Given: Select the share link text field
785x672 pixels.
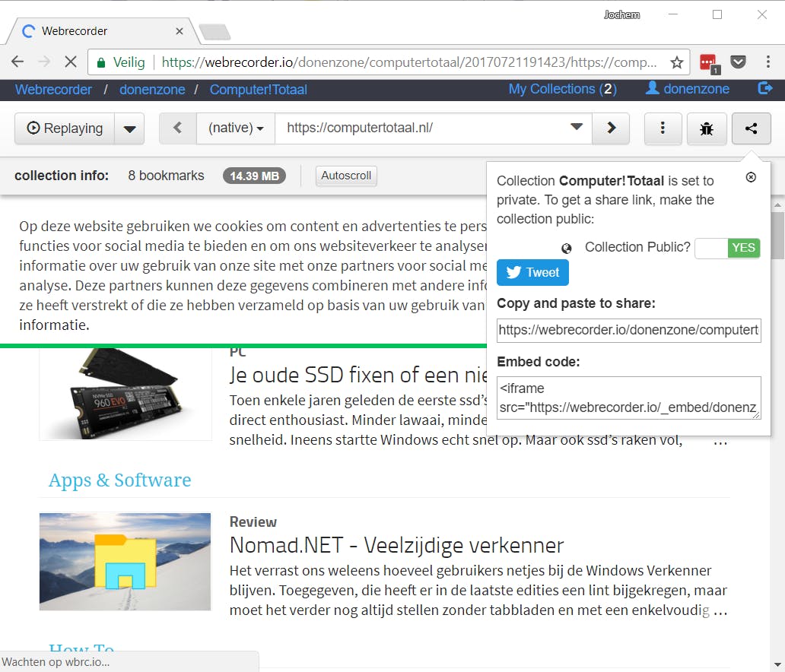Looking at the screenshot, I should (x=629, y=331).
